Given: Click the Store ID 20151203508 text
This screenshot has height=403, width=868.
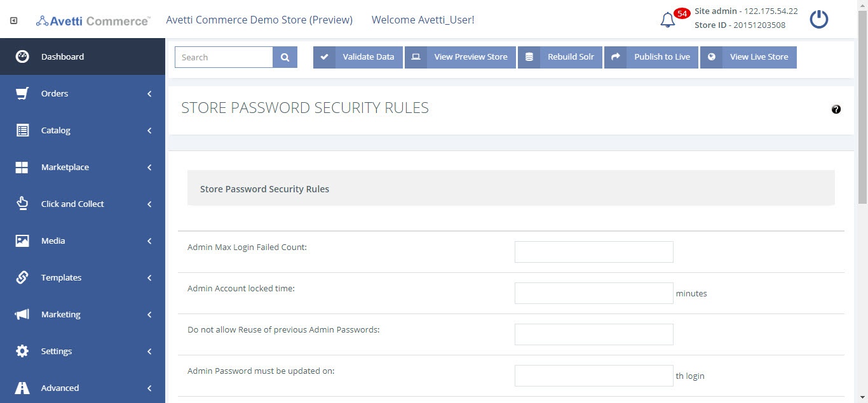Looking at the screenshot, I should point(740,25).
